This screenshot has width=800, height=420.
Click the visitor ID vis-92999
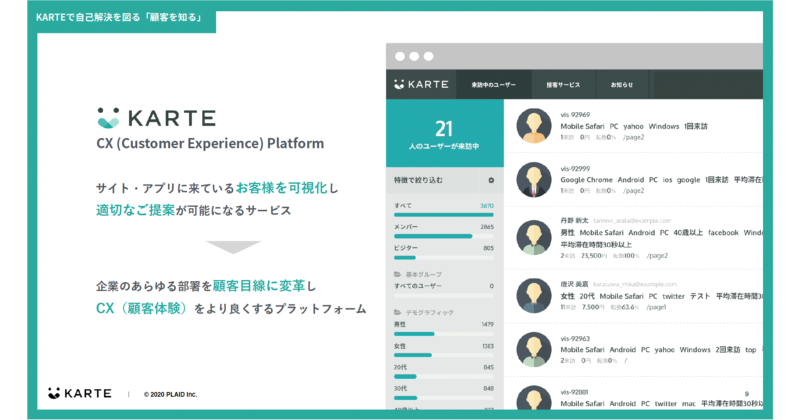[x=575, y=168]
